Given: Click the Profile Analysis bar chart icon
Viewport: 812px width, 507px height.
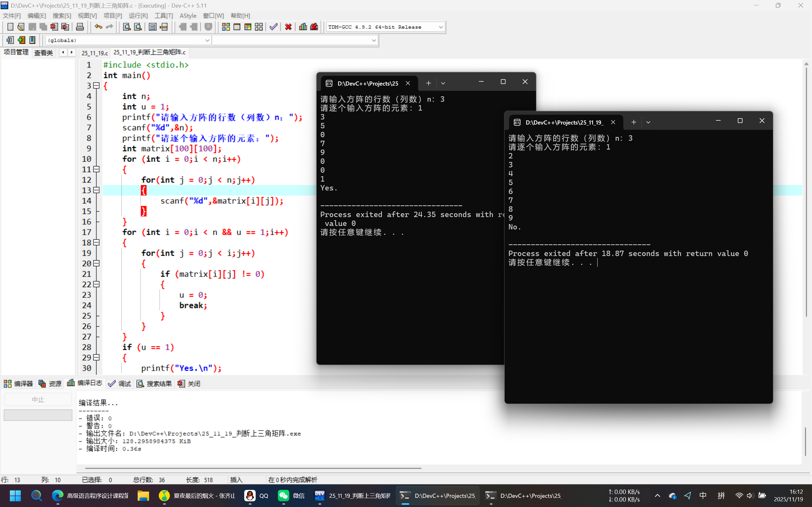Looking at the screenshot, I should coord(303,27).
